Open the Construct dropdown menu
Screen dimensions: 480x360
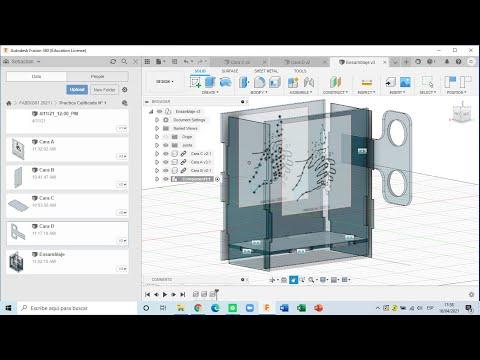point(335,92)
